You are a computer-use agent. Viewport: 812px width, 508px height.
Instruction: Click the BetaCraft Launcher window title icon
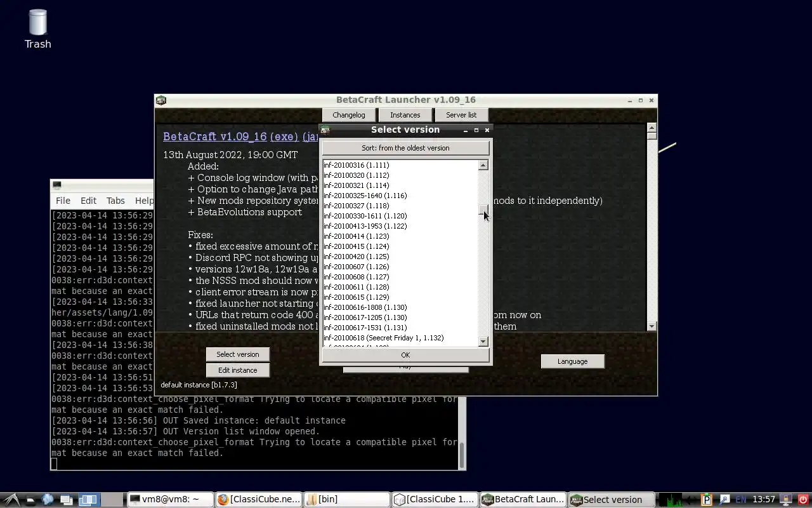(x=161, y=100)
